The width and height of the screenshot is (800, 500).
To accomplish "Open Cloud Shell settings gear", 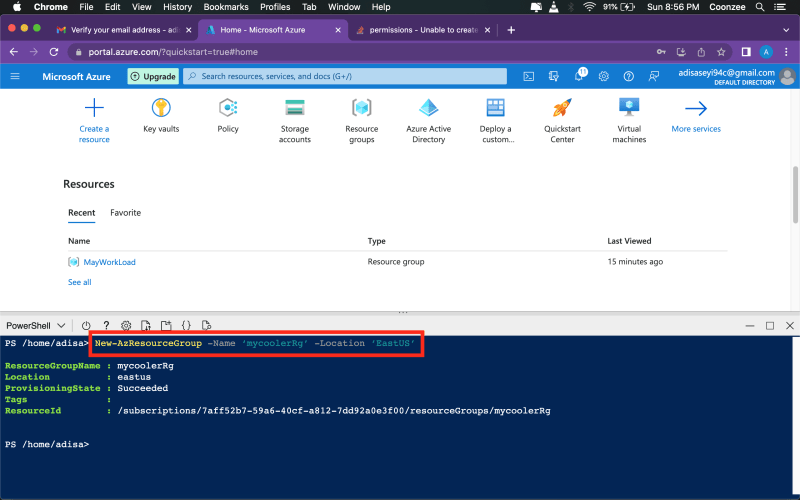I will coord(126,326).
